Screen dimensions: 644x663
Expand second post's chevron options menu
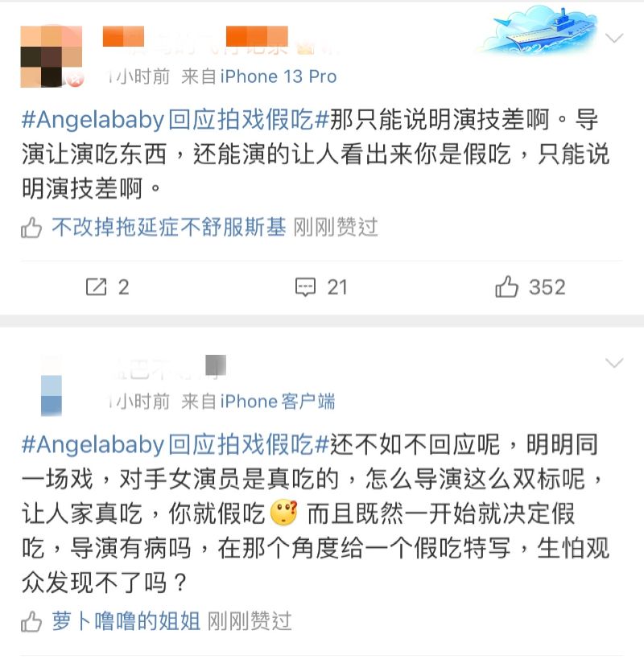tap(614, 363)
